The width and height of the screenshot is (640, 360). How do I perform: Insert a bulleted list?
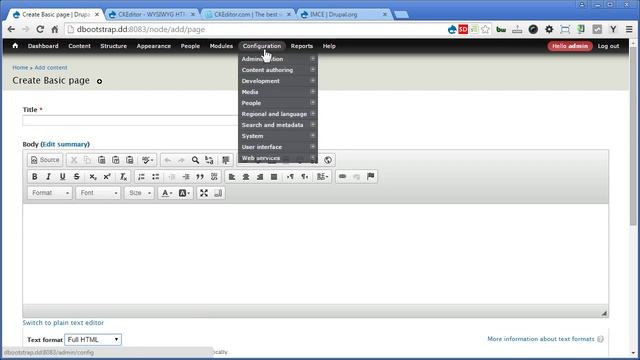click(156, 177)
